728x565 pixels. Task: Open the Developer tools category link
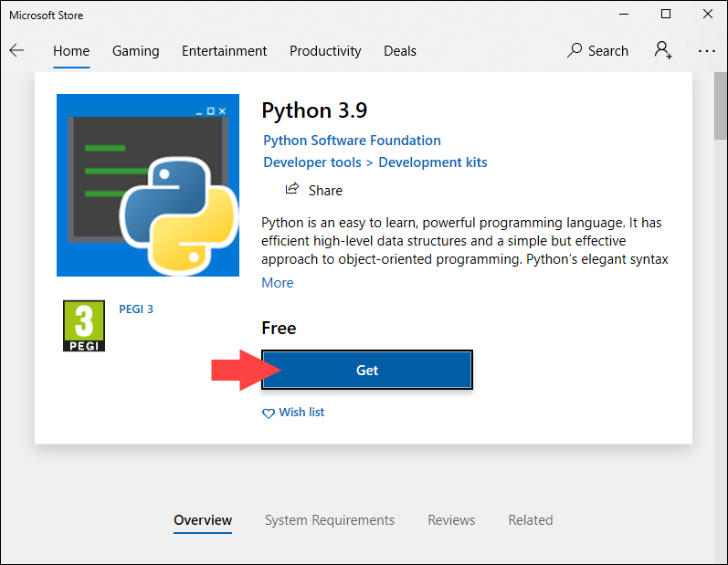[312, 162]
